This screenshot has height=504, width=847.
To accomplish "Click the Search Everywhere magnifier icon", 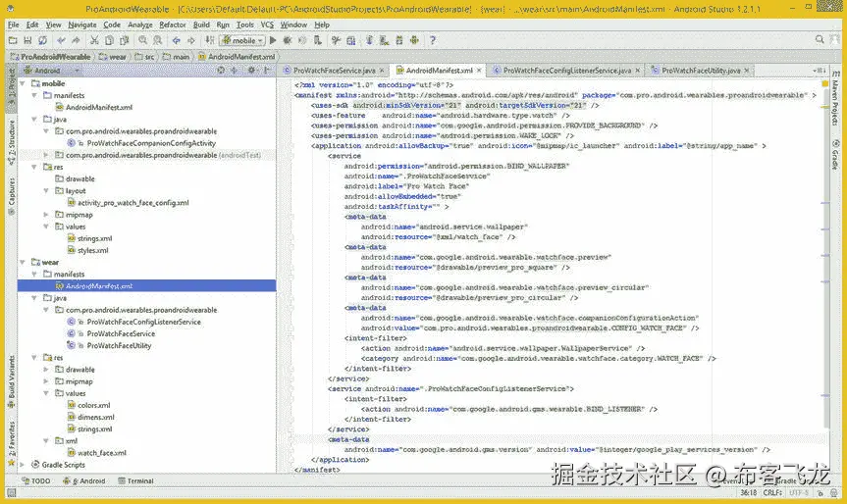I will click(820, 39).
